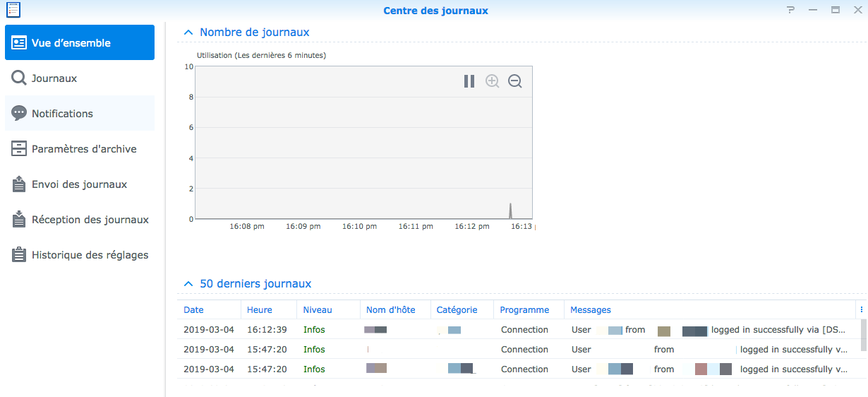Zoom out on the usage chart
Image resolution: width=868 pixels, height=397 pixels.
[x=515, y=81]
